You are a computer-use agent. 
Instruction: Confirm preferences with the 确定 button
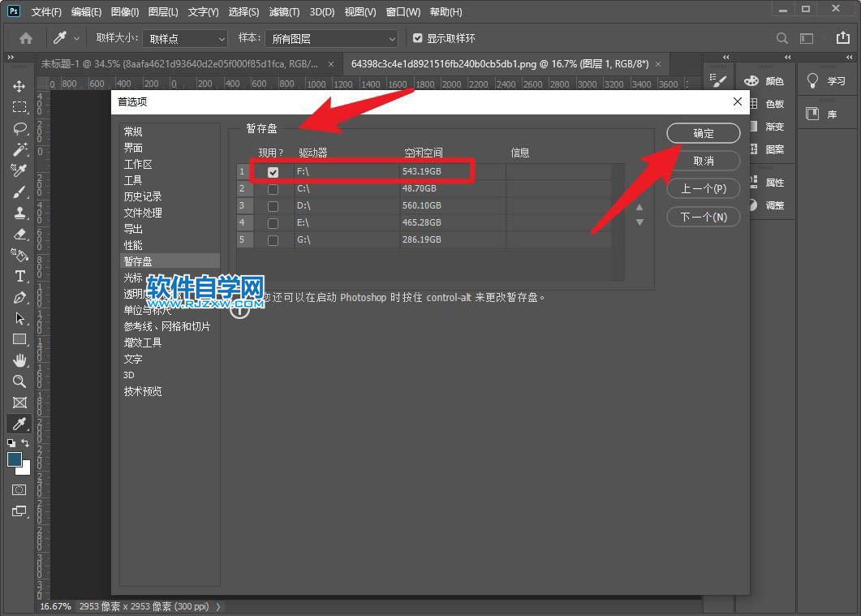pyautogui.click(x=703, y=132)
